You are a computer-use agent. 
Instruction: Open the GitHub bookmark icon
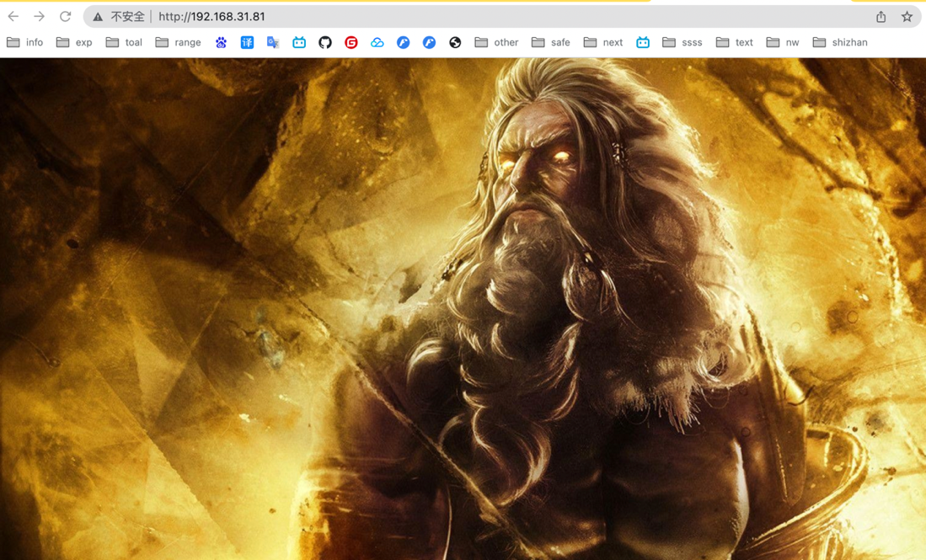coord(325,42)
